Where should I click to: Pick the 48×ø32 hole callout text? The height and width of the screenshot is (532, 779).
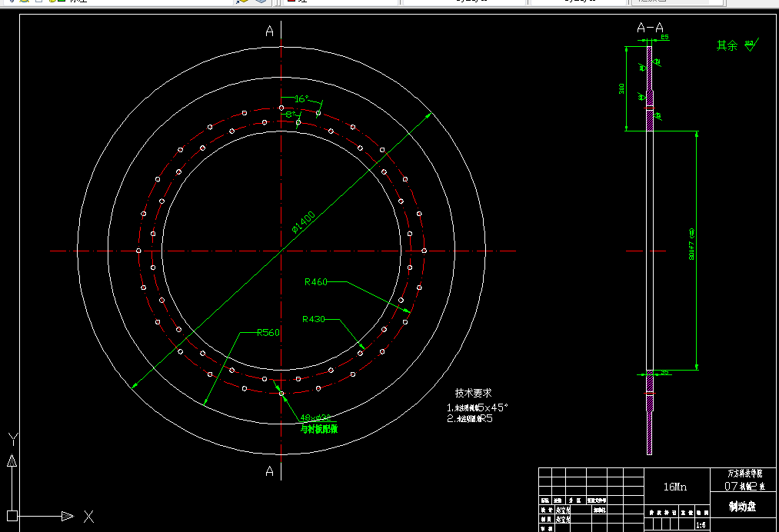click(x=315, y=417)
